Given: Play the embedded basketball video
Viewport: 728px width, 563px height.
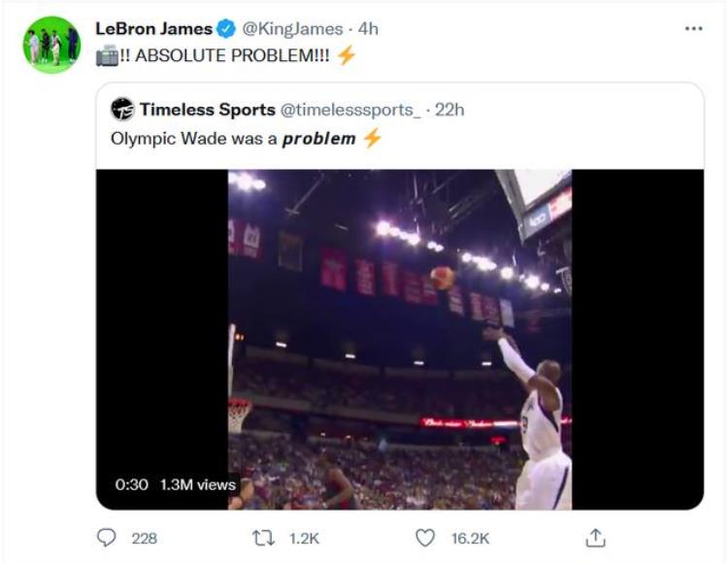Looking at the screenshot, I should point(400,340).
